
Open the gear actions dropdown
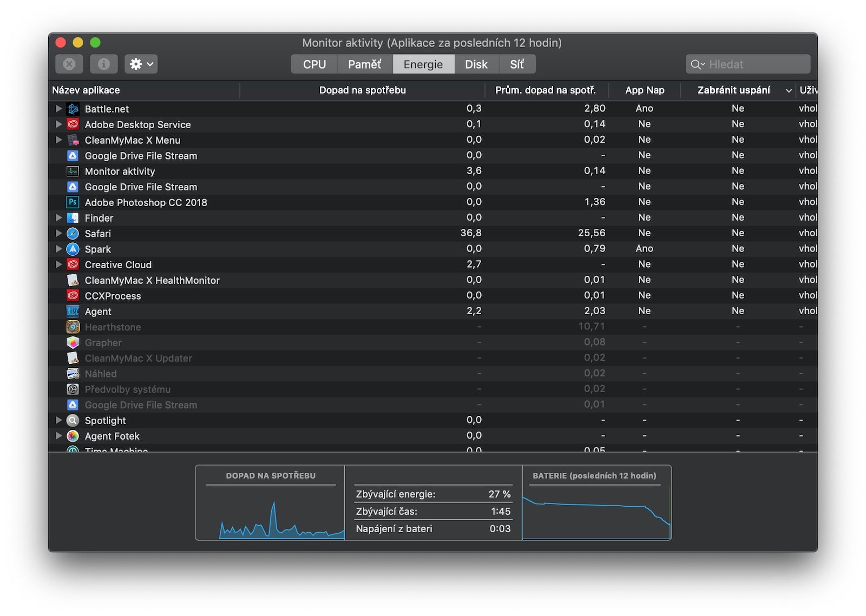141,64
